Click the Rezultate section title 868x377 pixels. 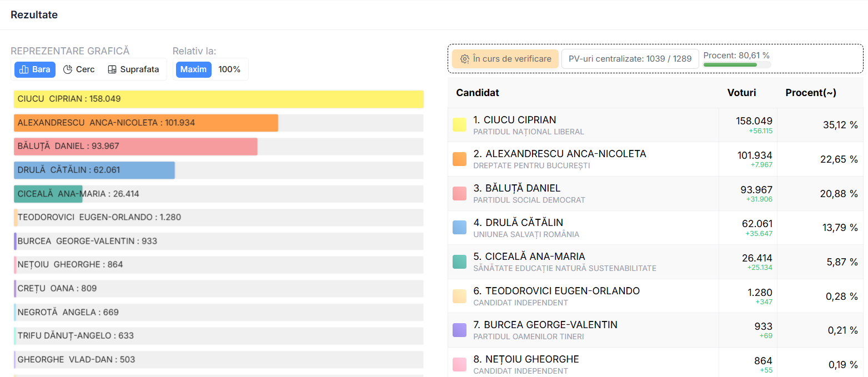(x=34, y=15)
